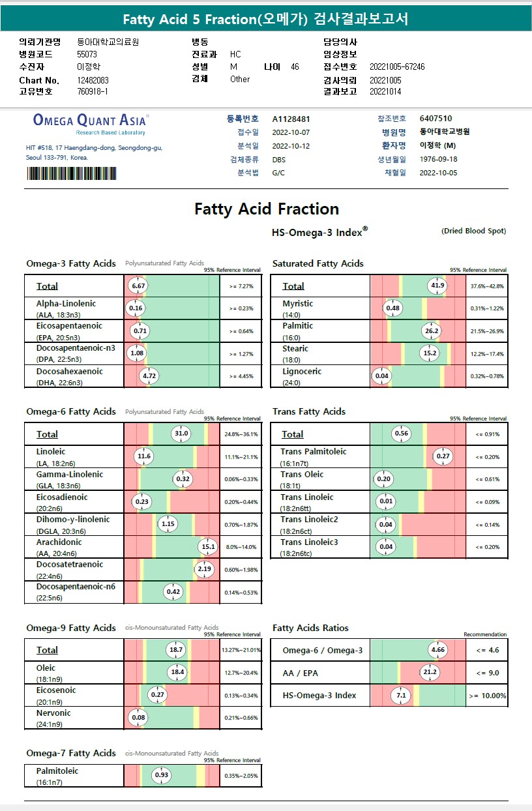Click the registration number A1128481
The image size is (532, 811).
pos(291,119)
